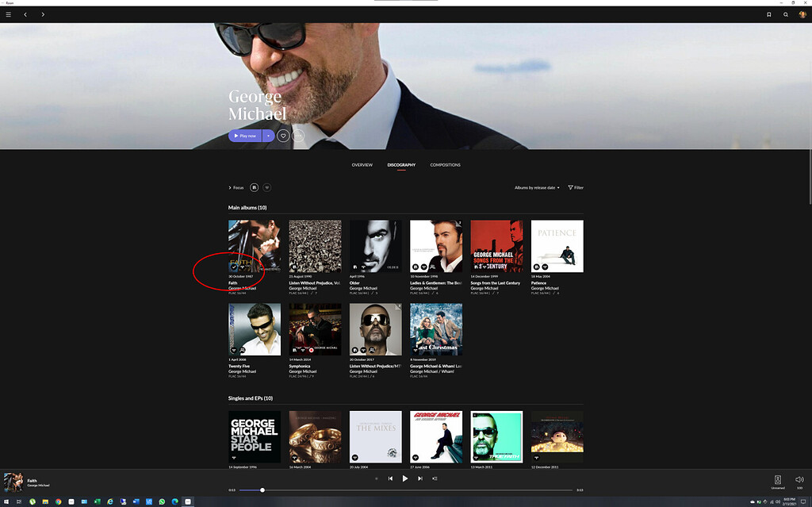
Task: Expand the Focus options
Action: pos(236,187)
